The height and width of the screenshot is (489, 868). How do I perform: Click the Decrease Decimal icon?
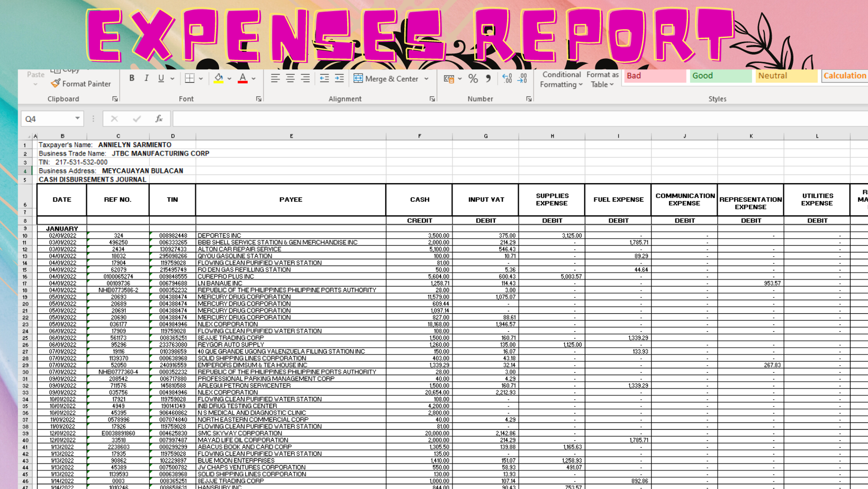[522, 78]
